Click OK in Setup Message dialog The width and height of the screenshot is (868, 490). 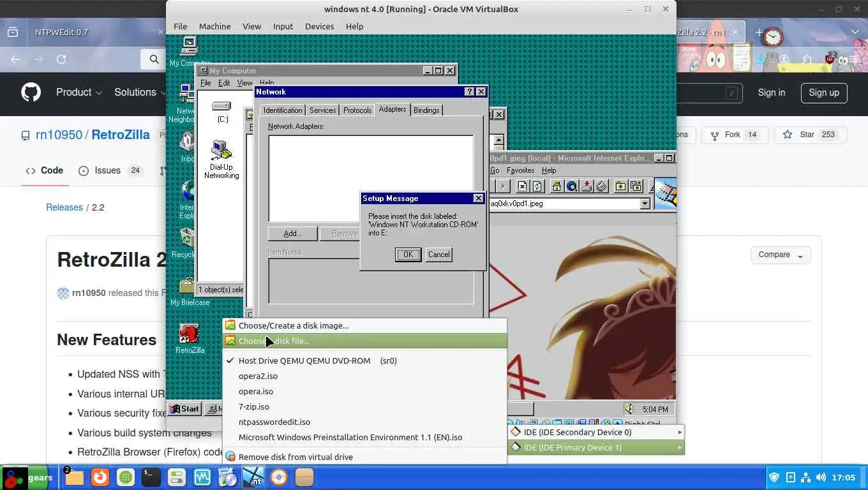click(x=408, y=255)
